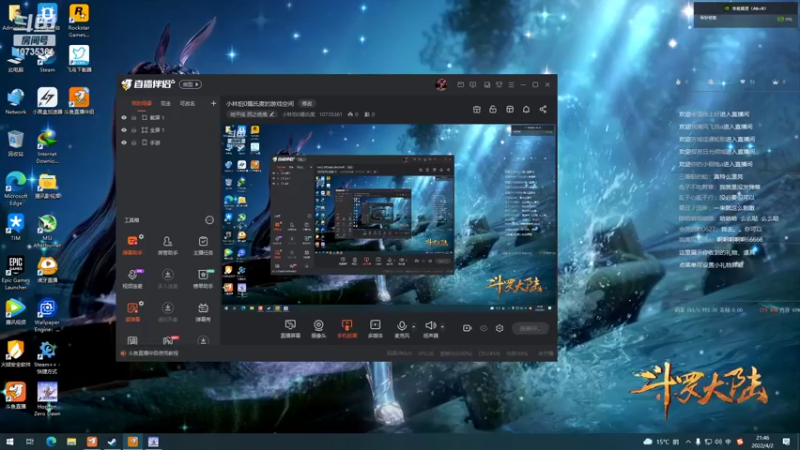Viewport: 800px width, 450px height.
Task: Edit the 地平线 西之绝境 category tag
Action: (252, 114)
